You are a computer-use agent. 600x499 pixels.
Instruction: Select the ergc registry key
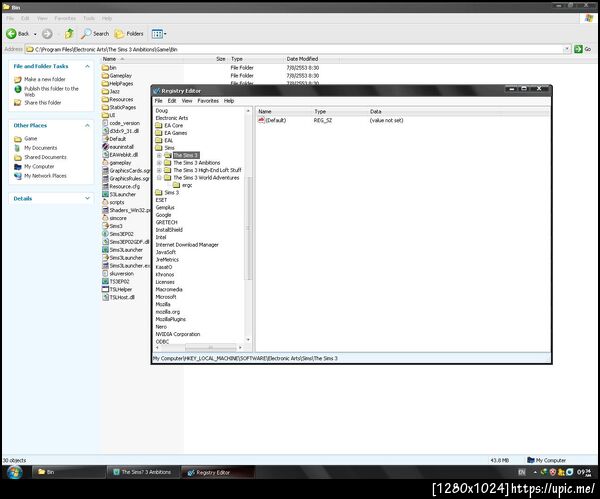pyautogui.click(x=183, y=185)
